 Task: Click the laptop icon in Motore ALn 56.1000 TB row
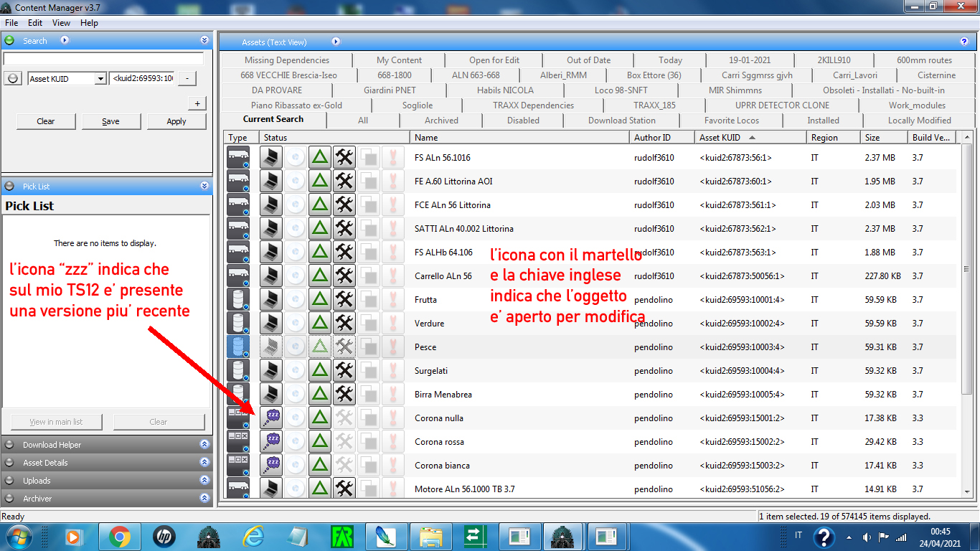272,489
